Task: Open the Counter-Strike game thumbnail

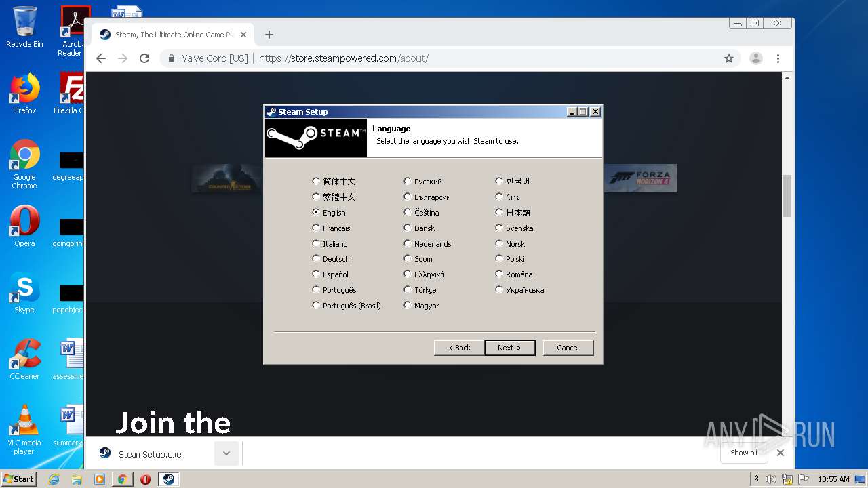Action: click(x=226, y=178)
